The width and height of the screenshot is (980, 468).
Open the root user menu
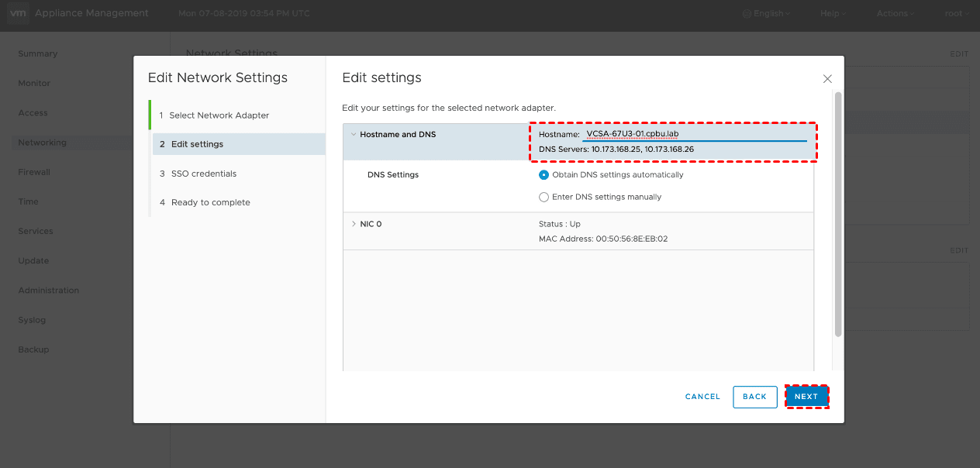click(x=956, y=14)
